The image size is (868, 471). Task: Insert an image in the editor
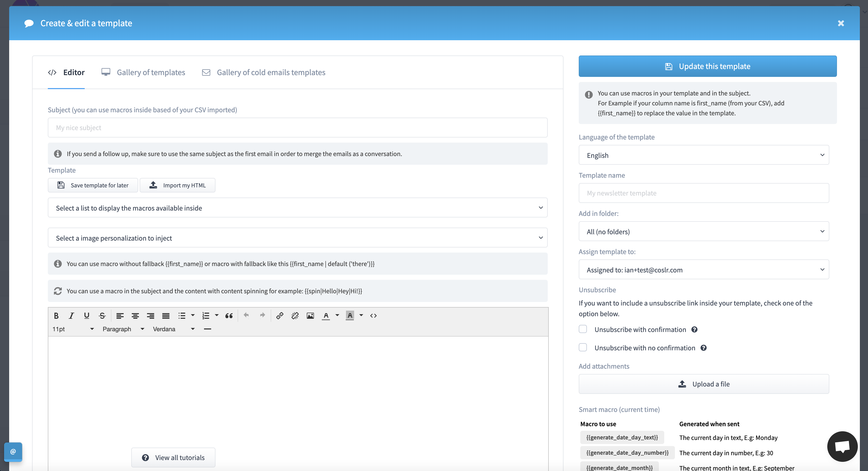[310, 316]
